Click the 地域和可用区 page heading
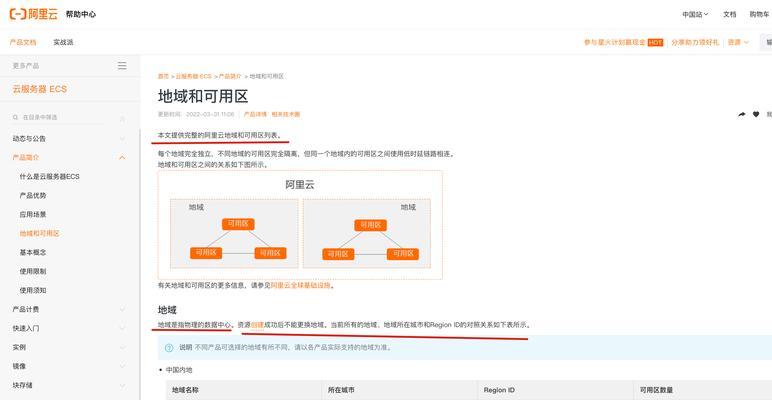772x400 pixels. 203,96
